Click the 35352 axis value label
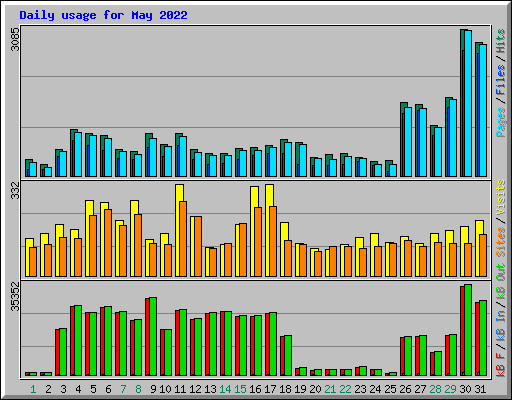The image size is (512, 400). point(15,296)
